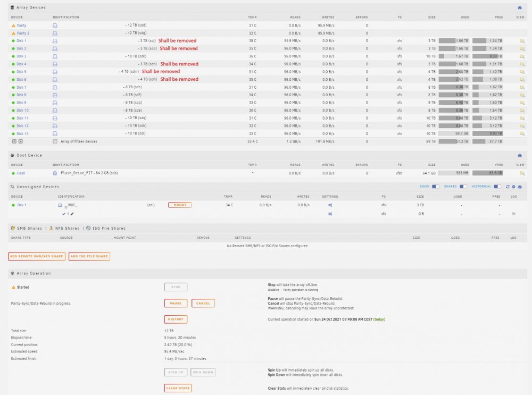Click the up-arrow box icon in array summary row

[20, 141]
